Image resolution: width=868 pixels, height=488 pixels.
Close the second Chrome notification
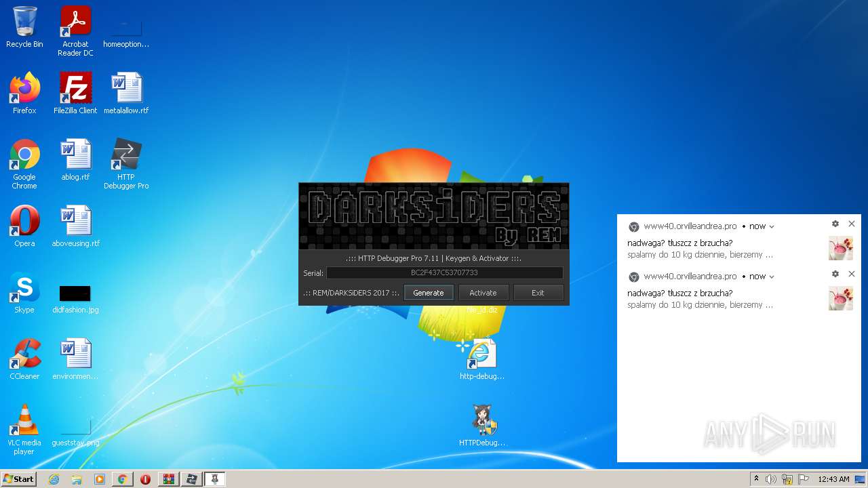coord(852,274)
